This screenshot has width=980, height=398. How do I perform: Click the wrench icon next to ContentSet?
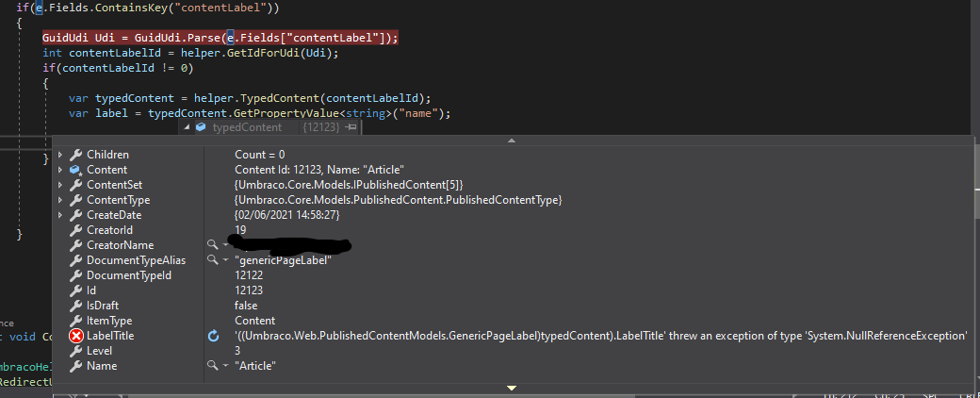point(75,185)
